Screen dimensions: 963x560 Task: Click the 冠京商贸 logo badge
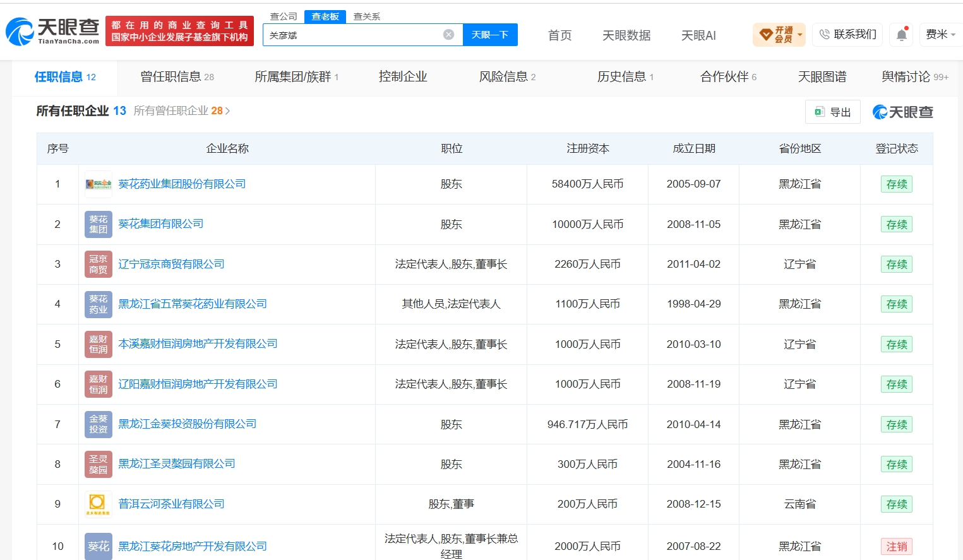click(99, 264)
